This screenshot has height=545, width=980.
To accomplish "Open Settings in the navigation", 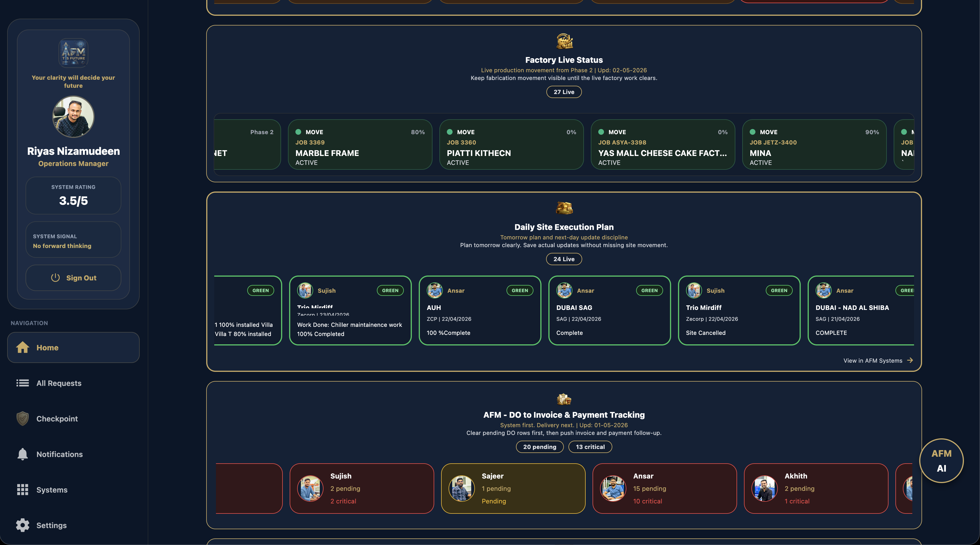I will [x=73, y=525].
